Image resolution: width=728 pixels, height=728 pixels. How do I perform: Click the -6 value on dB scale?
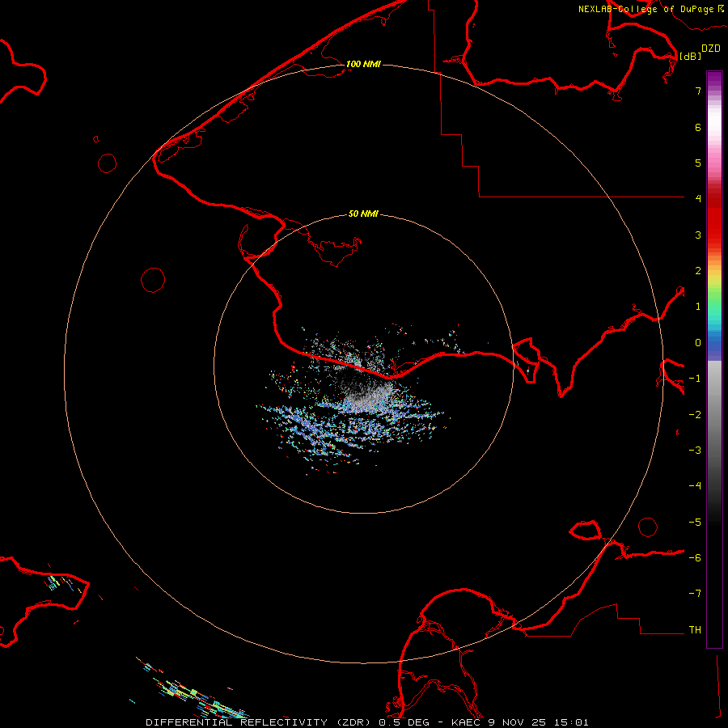(x=695, y=558)
